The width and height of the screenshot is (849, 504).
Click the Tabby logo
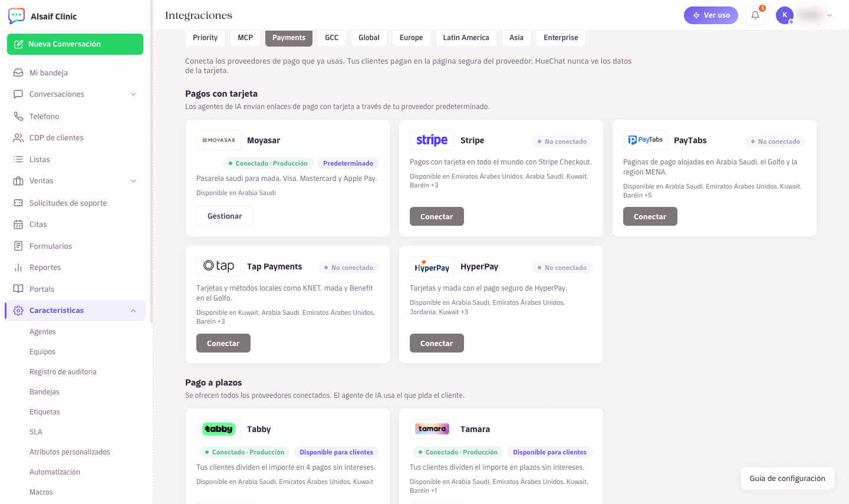(219, 429)
